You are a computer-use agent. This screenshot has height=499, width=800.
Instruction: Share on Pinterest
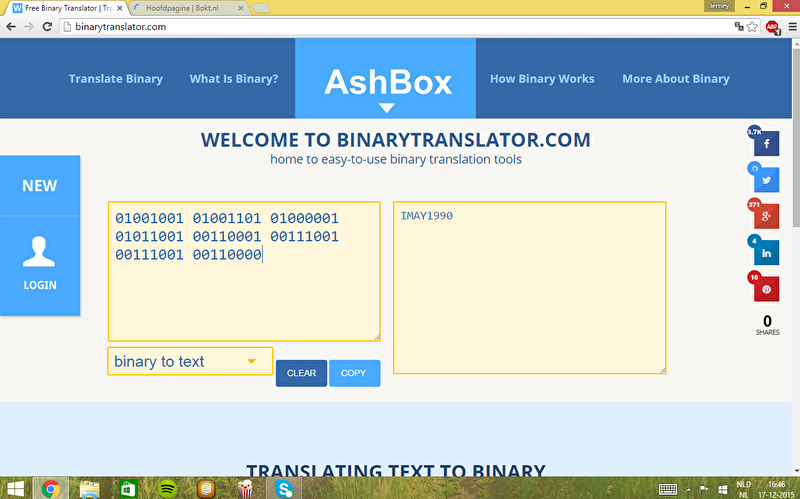(x=766, y=289)
